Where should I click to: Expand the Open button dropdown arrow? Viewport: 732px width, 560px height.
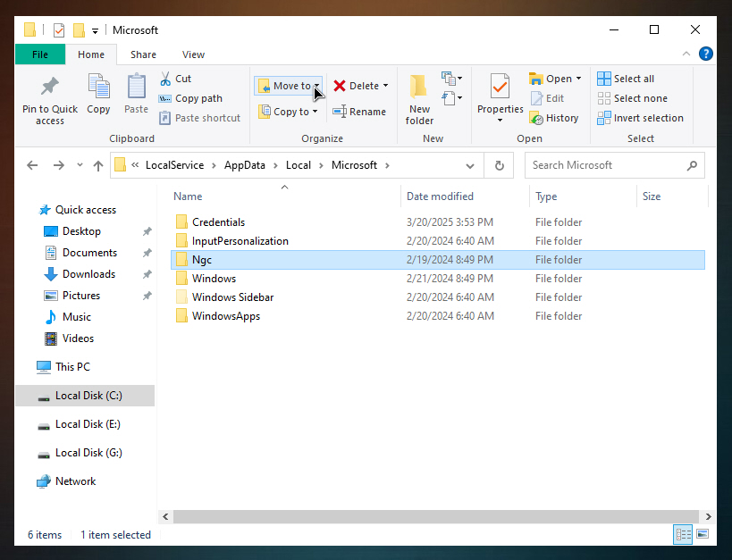pyautogui.click(x=579, y=79)
